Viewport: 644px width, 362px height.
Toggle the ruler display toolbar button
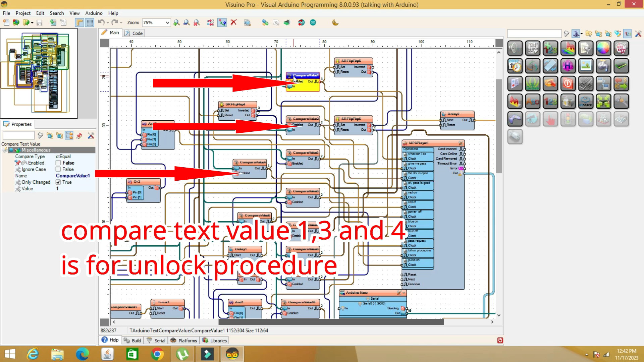79,22
